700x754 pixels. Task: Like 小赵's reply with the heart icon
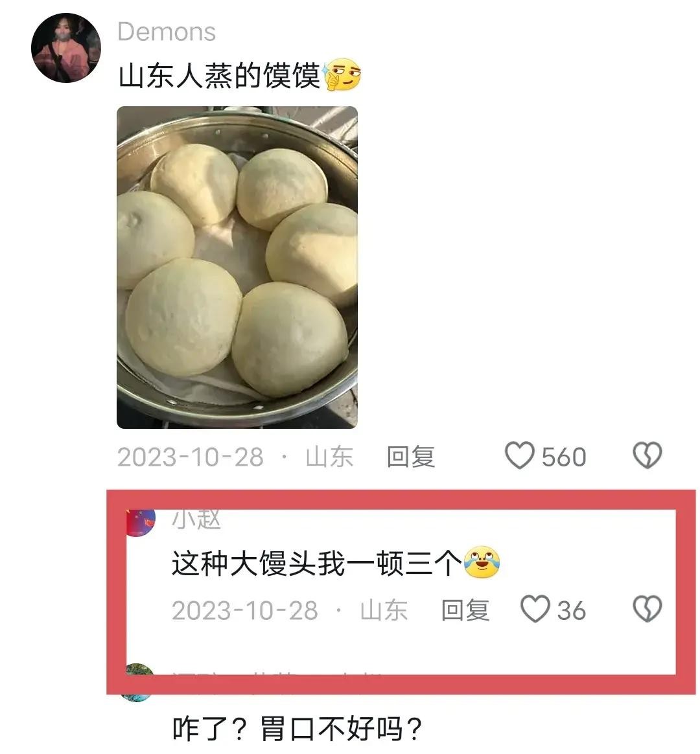pyautogui.click(x=535, y=609)
